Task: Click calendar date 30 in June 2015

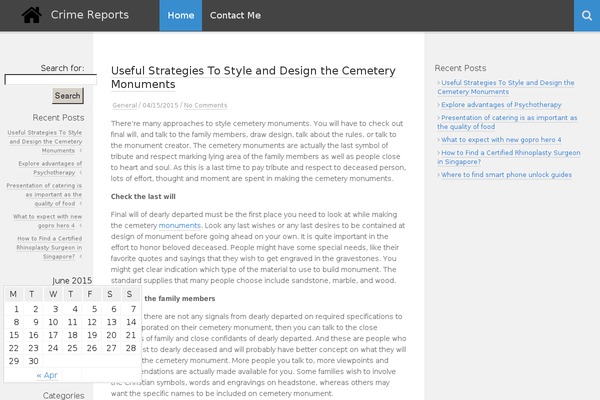Action: (33, 361)
